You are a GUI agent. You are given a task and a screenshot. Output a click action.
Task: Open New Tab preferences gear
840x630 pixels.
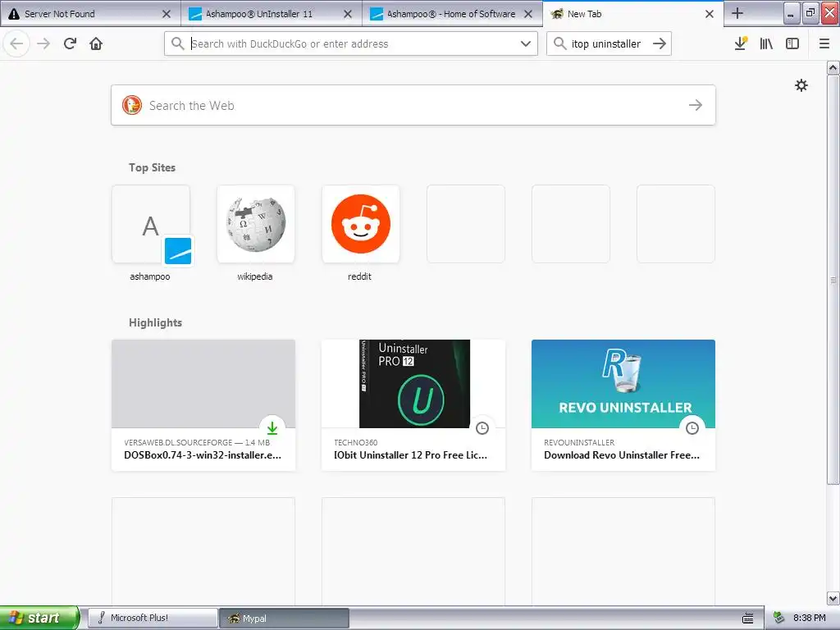[x=801, y=85]
